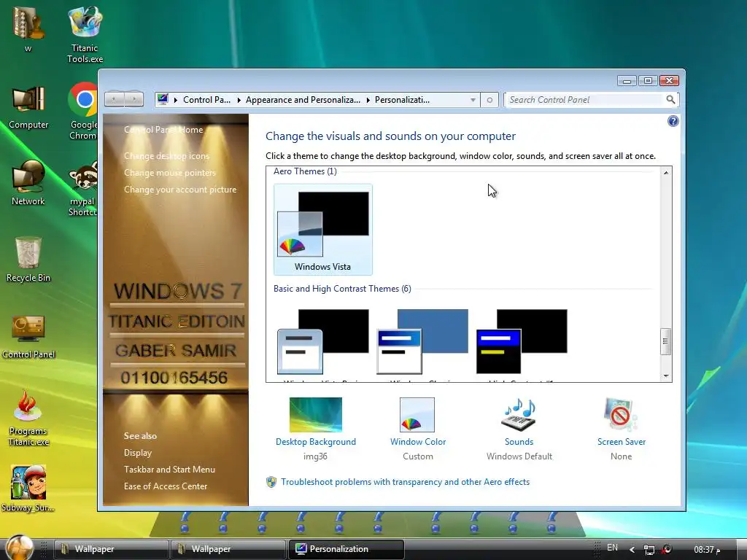
Task: Expand the arrow before Control Panel breadcrumb
Action: (x=175, y=100)
